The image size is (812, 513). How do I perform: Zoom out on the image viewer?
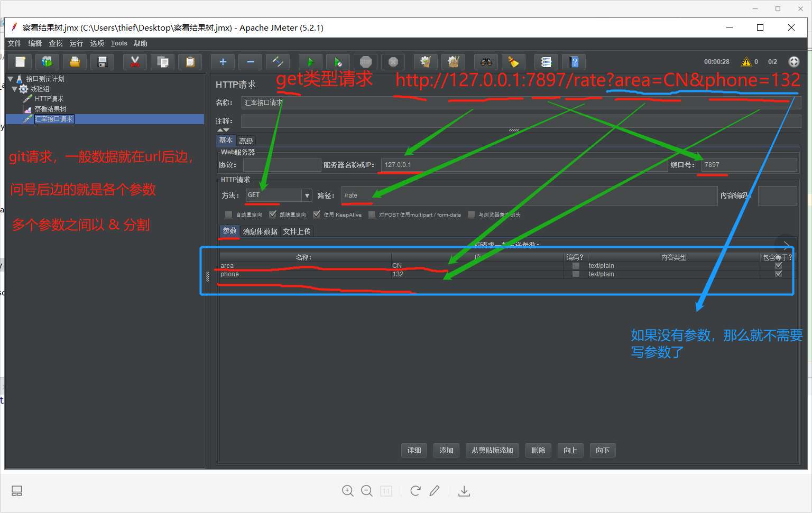coord(367,491)
